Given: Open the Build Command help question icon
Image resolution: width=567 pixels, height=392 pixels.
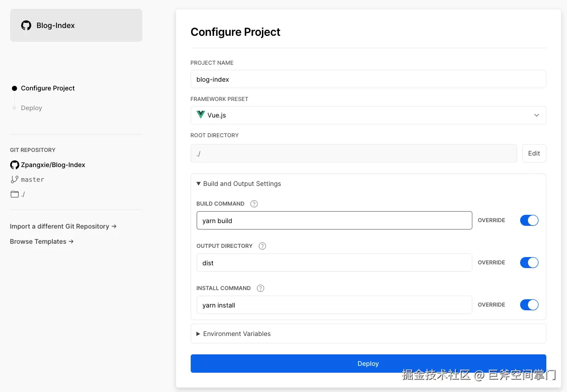Looking at the screenshot, I should (254, 204).
